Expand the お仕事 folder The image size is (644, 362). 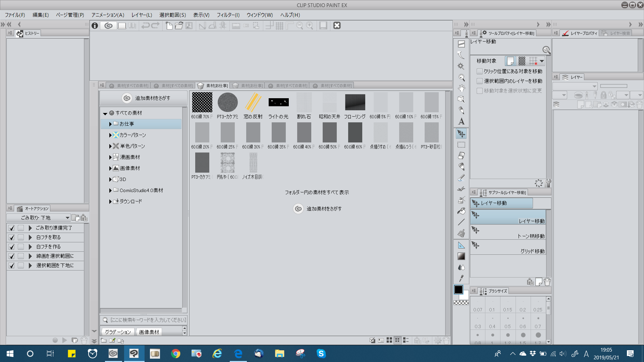(110, 124)
